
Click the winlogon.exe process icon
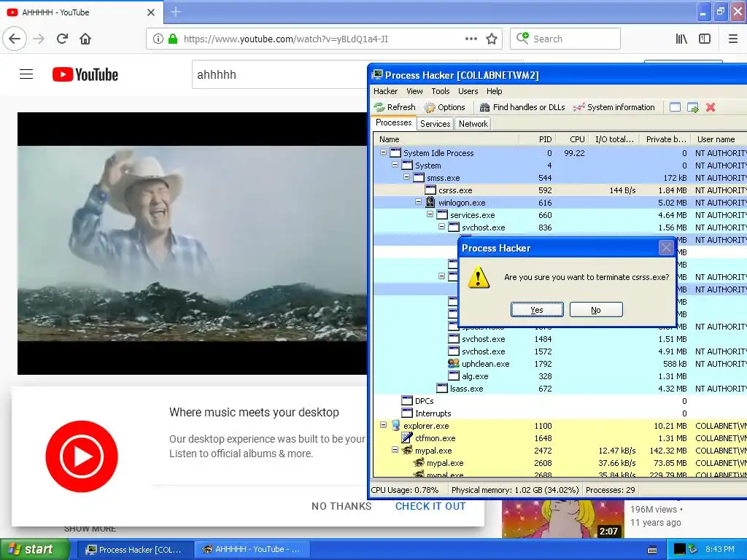point(430,202)
